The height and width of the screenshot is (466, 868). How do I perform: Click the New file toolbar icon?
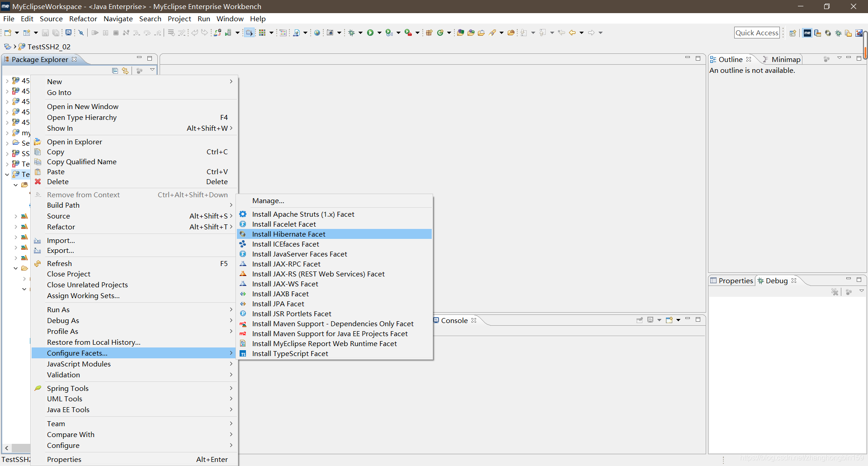tap(8, 33)
